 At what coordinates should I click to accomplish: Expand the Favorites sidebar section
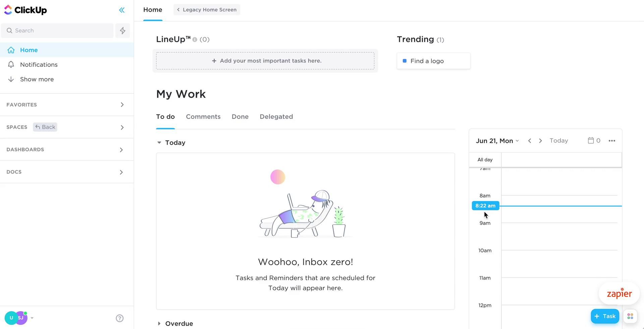click(x=122, y=105)
